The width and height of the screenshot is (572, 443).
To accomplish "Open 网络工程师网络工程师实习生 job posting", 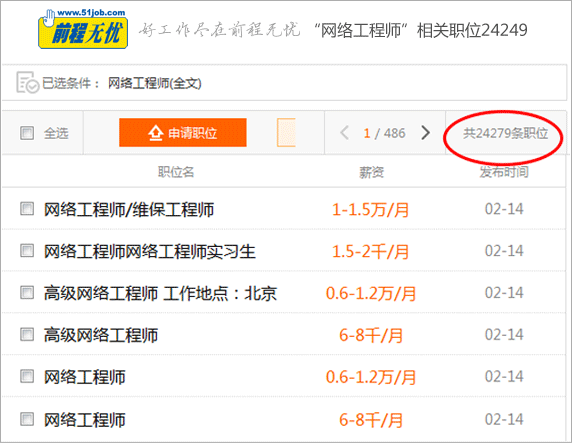I will tap(150, 252).
